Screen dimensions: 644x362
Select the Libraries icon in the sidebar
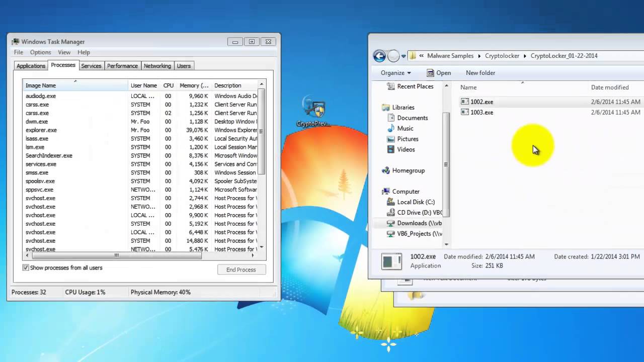(386, 107)
